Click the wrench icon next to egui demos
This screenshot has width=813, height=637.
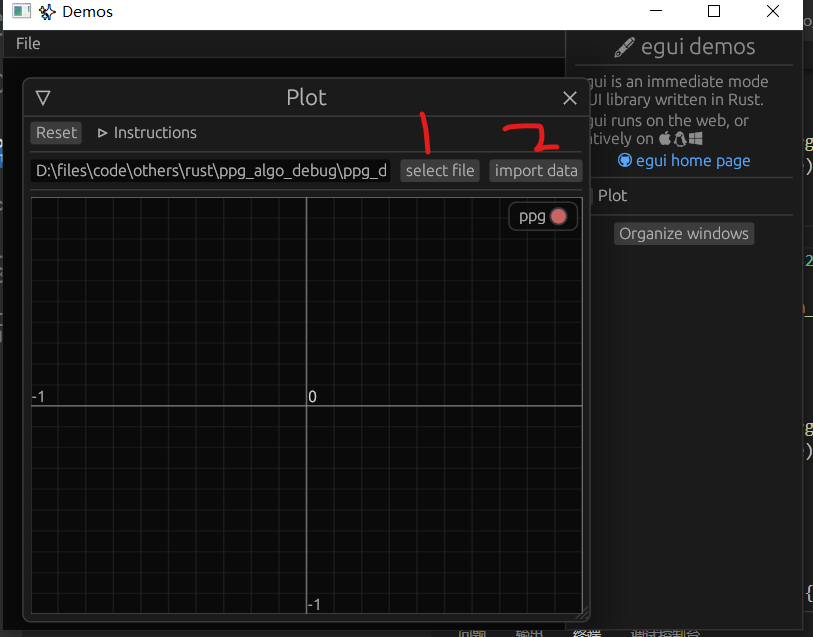[624, 47]
